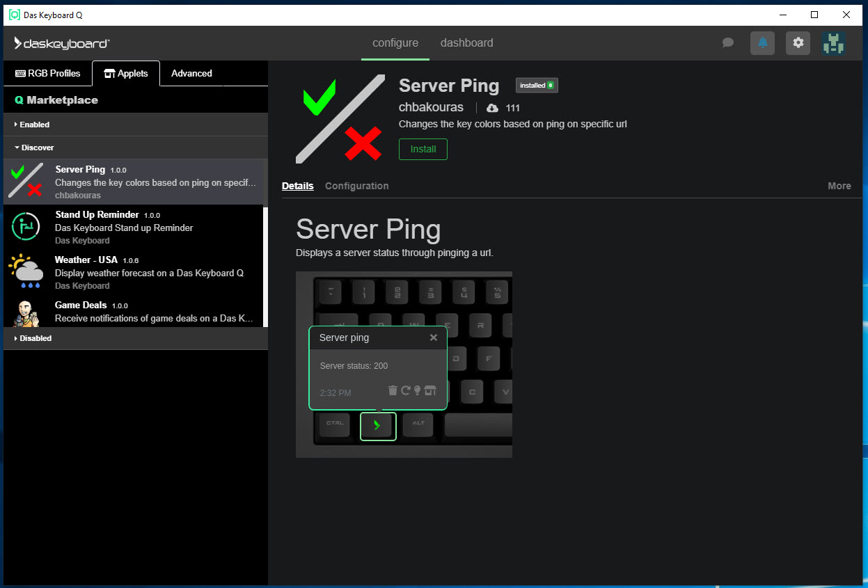
Task: Click "Display weather forecast on a Das Keyboard Q"
Action: [x=149, y=273]
